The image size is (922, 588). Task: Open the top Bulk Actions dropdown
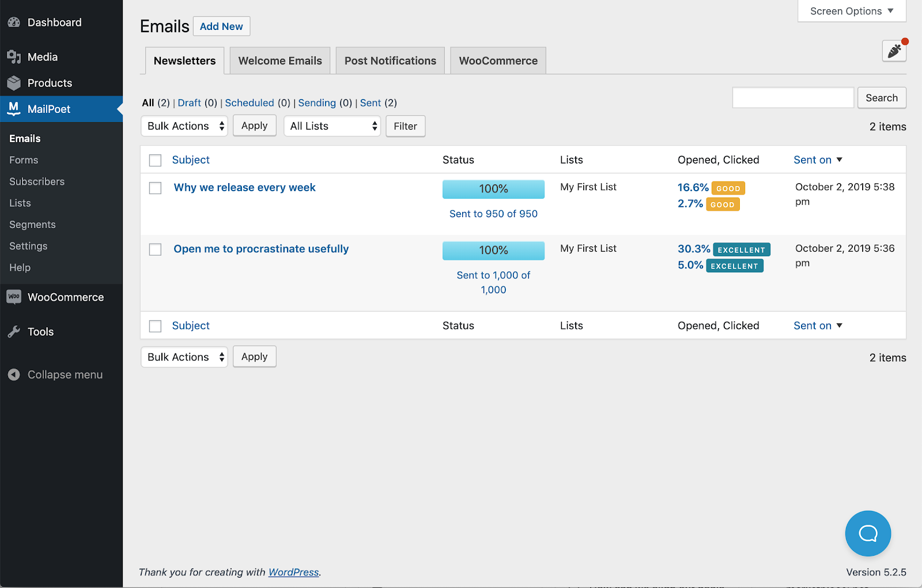point(184,126)
